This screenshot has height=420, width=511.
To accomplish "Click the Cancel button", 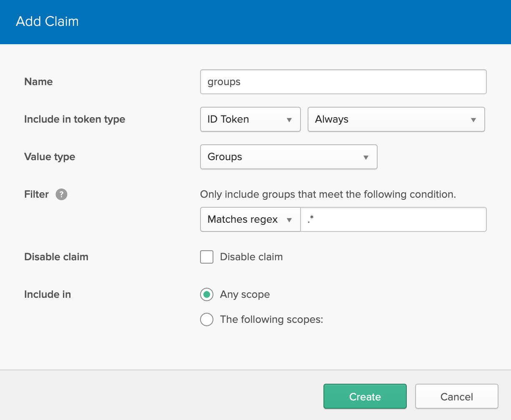I will (x=456, y=396).
